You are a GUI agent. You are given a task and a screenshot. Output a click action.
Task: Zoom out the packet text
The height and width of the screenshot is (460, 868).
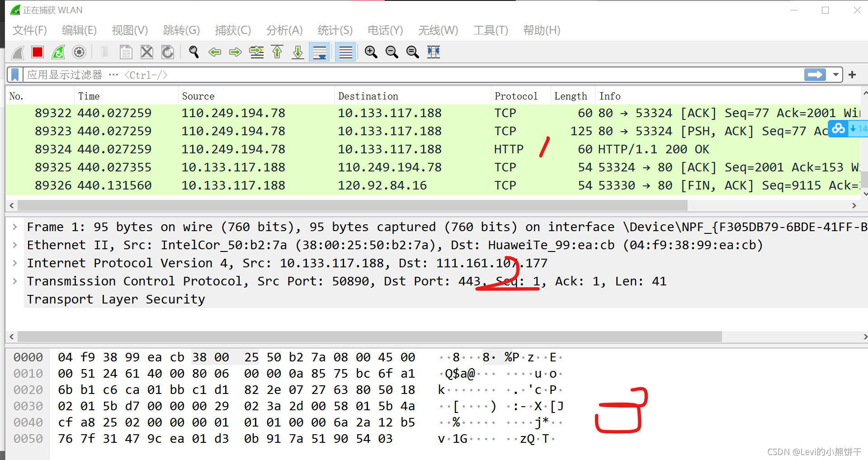(392, 52)
